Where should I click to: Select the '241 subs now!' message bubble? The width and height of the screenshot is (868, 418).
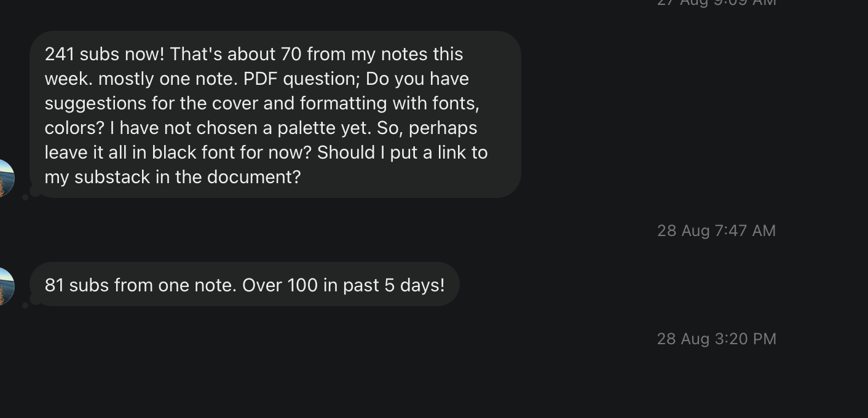tap(275, 114)
